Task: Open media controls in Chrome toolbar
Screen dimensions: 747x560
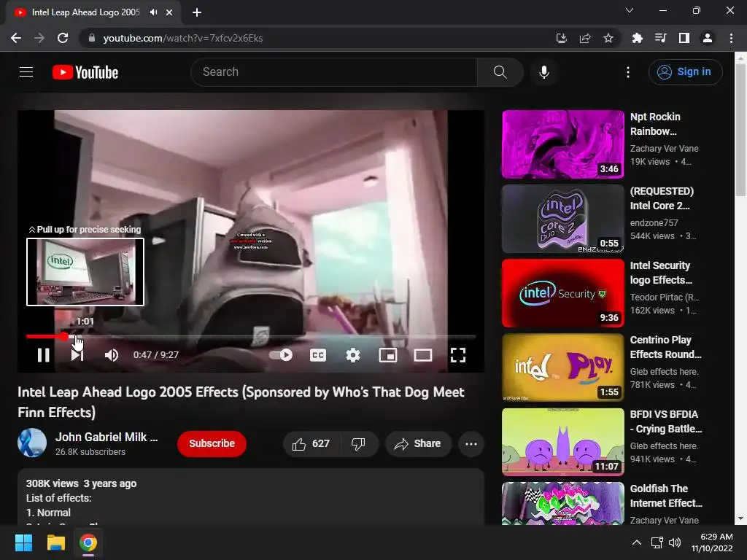Action: 660,38
